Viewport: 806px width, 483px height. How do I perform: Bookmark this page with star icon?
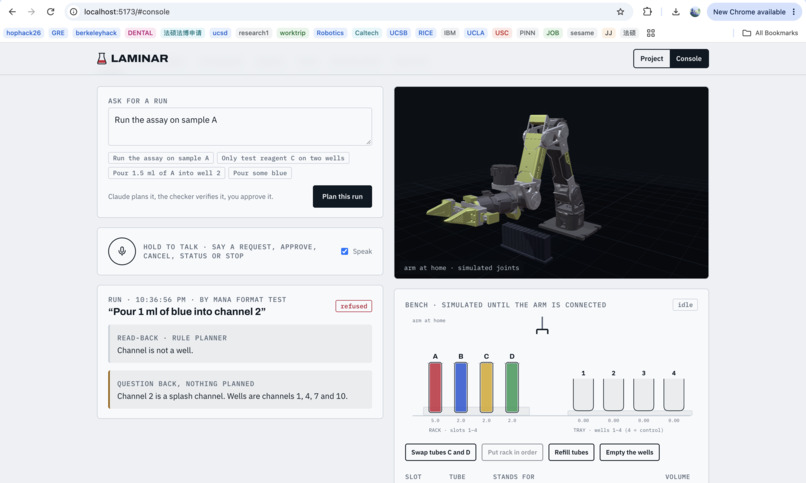coord(620,11)
